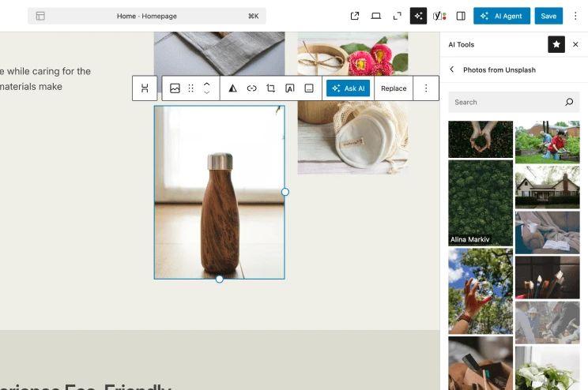Screen dimensions: 588x390
Task: Toggle the AI Tools sparkle button
Action: pos(418,16)
